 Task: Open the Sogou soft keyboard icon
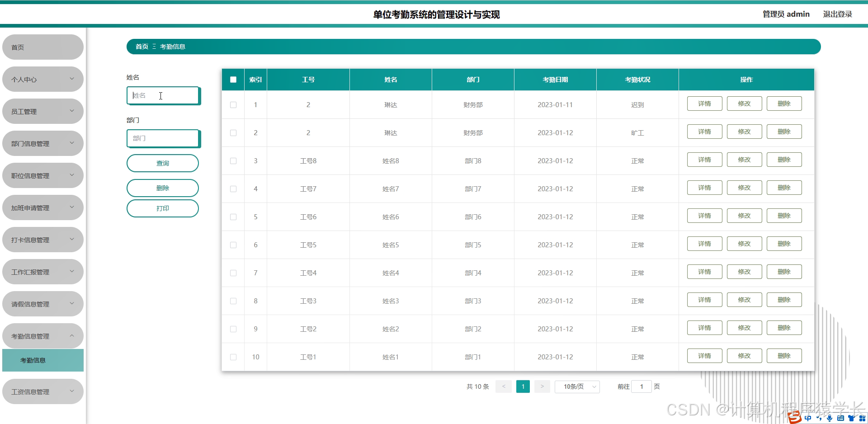(x=840, y=418)
